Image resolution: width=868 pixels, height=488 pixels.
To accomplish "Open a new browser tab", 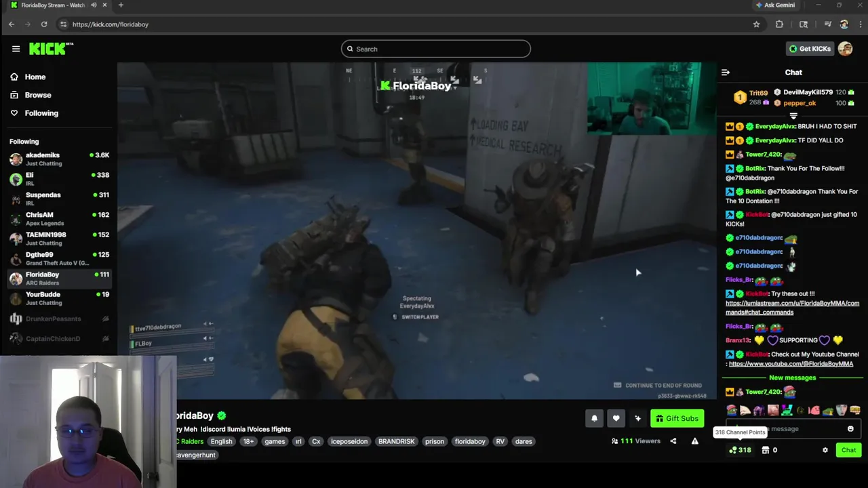I will coord(121,5).
